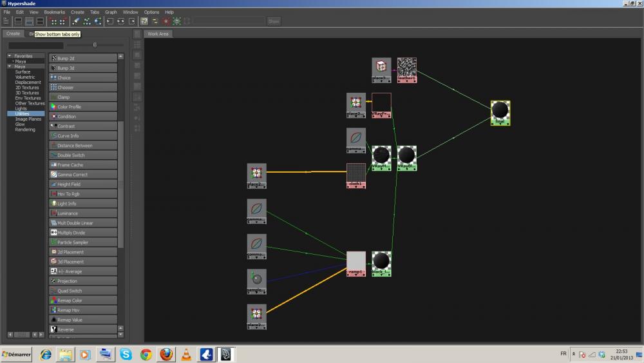Rearrange graph using toolbar icon
Screen dimensions: 644x363
tap(87, 21)
